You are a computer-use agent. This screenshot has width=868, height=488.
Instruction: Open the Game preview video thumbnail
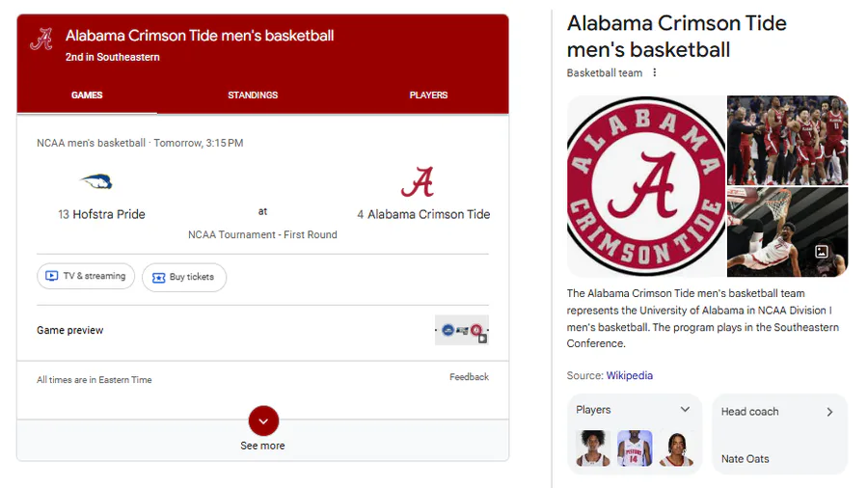462,330
